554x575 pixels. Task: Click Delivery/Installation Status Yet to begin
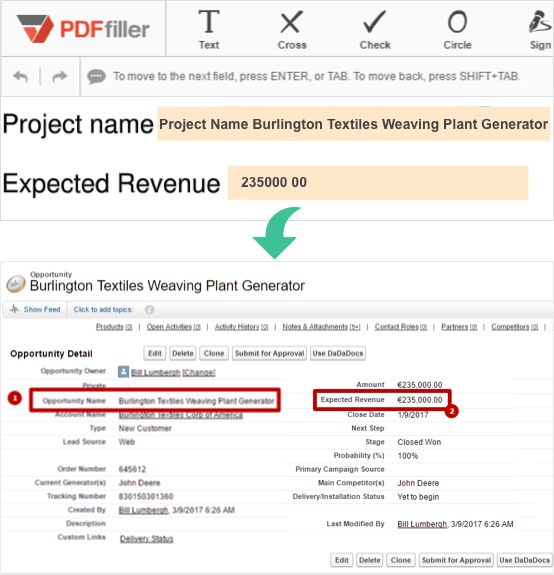(x=418, y=497)
